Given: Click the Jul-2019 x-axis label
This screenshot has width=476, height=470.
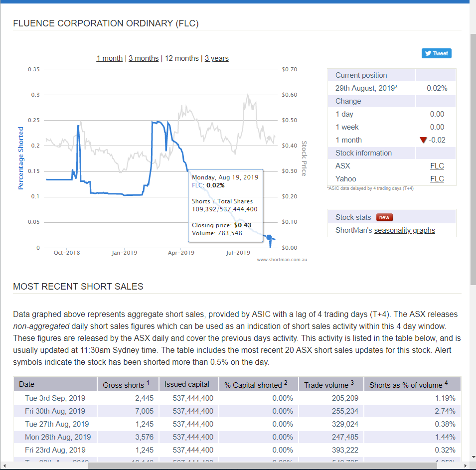Looking at the screenshot, I should click(x=238, y=253).
